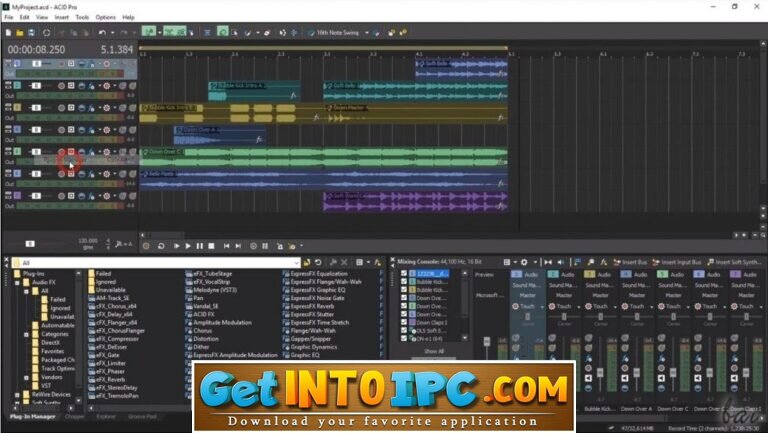
Task: Click the Insert Input Bus button
Action: click(677, 263)
